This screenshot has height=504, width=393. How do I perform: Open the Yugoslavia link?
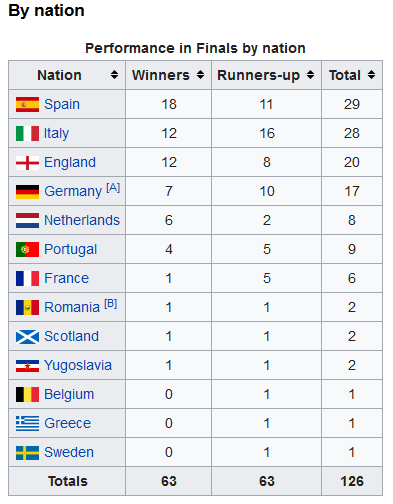(78, 366)
